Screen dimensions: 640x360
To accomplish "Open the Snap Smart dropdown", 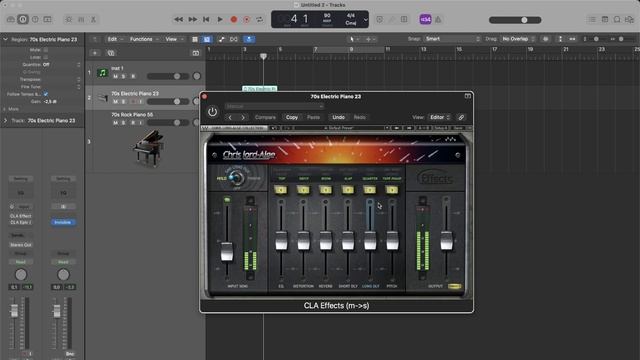I will [452, 39].
